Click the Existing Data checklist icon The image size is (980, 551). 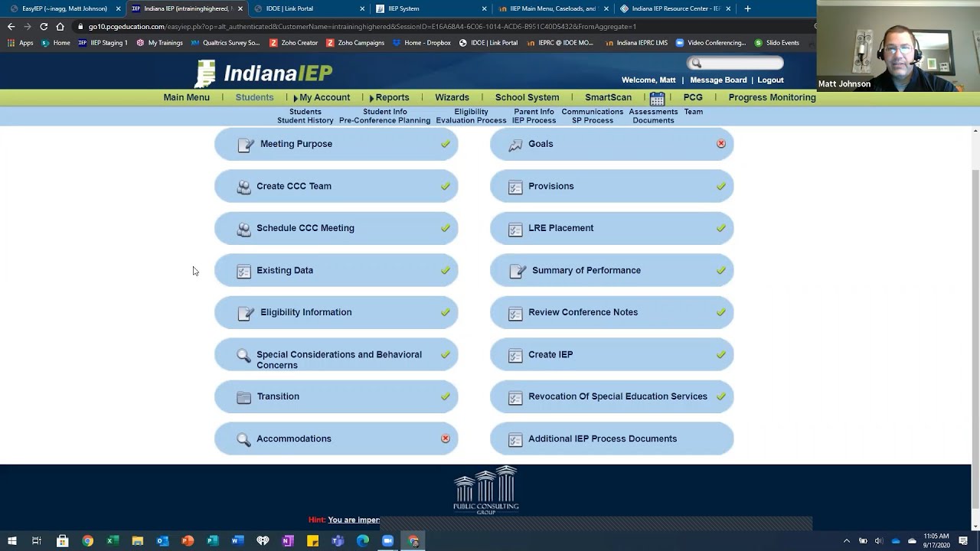click(x=243, y=271)
